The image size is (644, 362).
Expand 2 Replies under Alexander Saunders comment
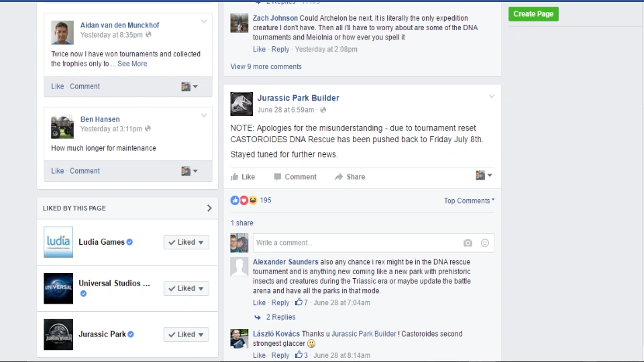[280, 317]
